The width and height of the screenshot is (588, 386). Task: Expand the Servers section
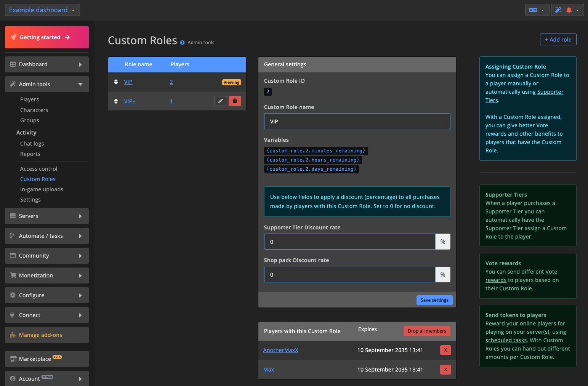46,216
